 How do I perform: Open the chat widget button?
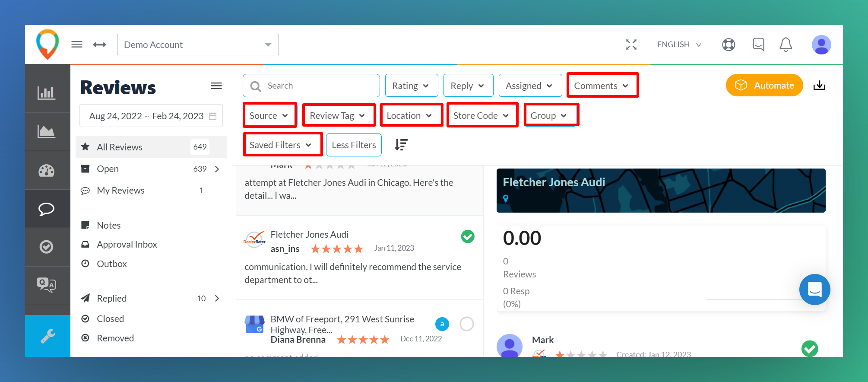(x=814, y=290)
